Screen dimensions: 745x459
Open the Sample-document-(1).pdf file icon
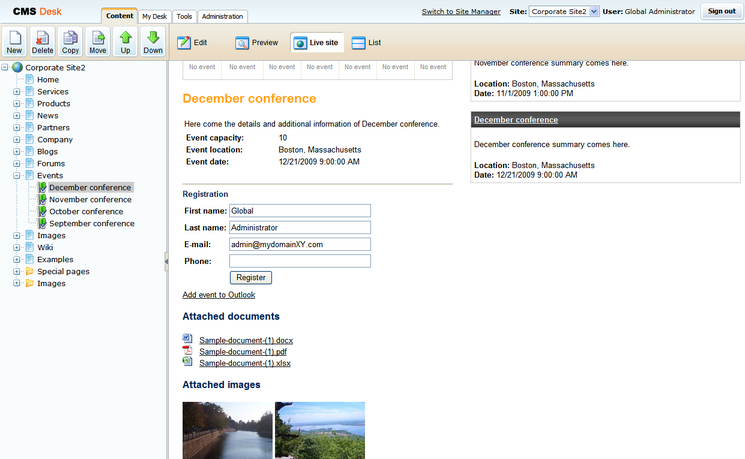(187, 351)
